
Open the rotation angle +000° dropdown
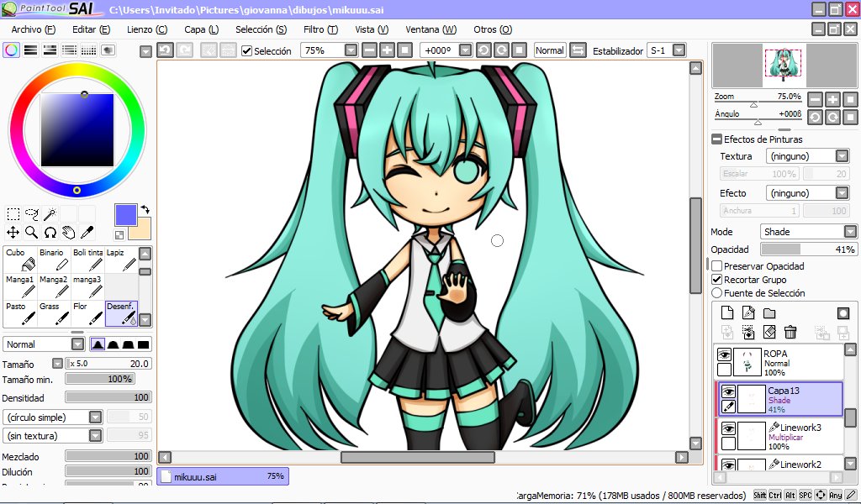pos(465,50)
